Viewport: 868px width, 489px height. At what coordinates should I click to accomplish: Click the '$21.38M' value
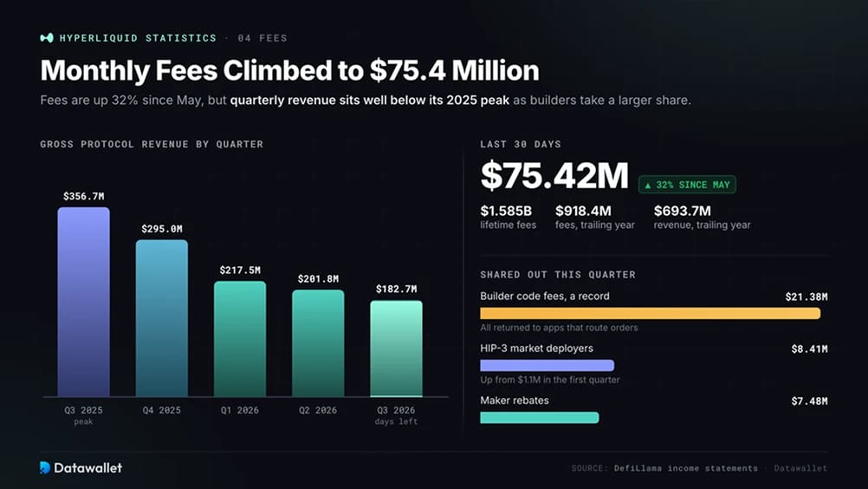tap(806, 297)
